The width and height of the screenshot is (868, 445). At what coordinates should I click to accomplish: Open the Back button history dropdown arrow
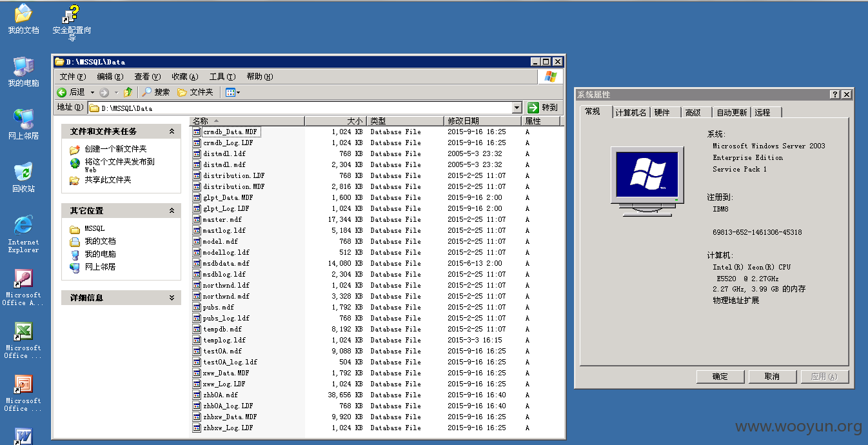(92, 92)
